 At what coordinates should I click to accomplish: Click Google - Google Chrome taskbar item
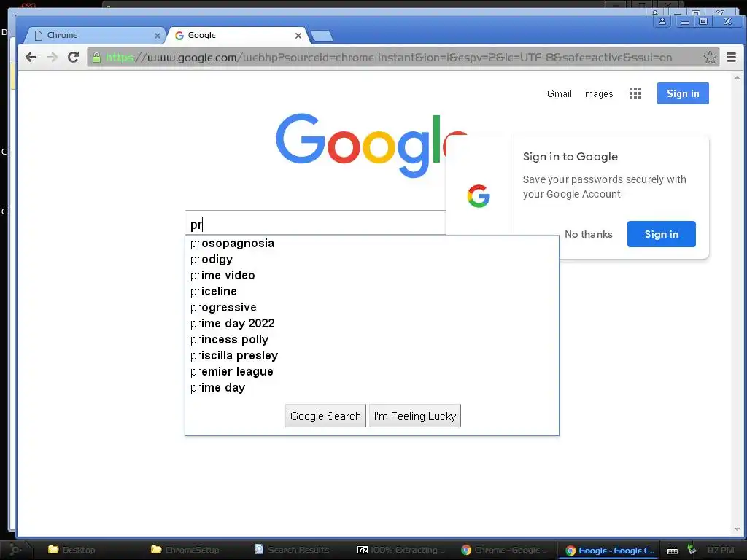[609, 551]
